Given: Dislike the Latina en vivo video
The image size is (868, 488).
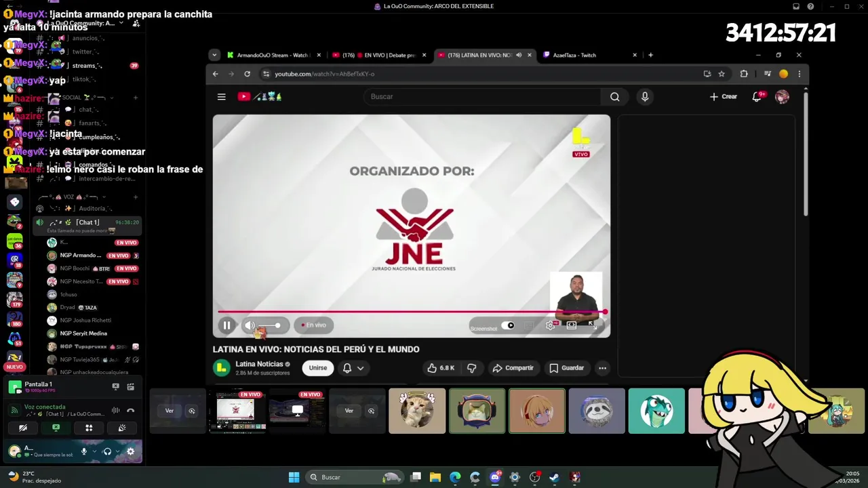Looking at the screenshot, I should (x=472, y=368).
